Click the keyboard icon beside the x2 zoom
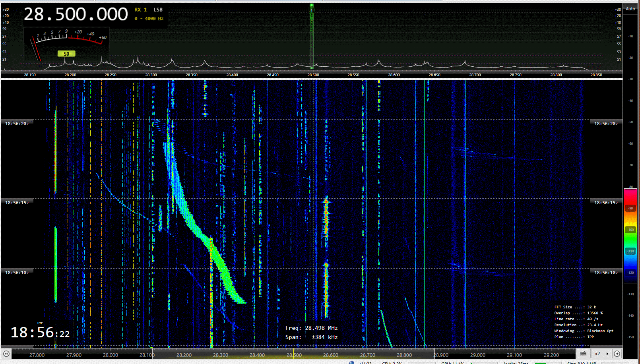The height and width of the screenshot is (364, 640). pos(583,354)
